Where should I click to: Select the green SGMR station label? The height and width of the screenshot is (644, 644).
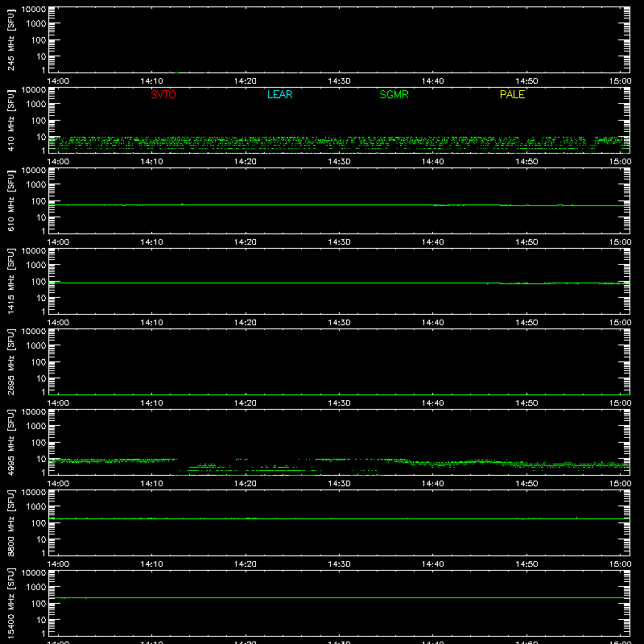click(394, 94)
